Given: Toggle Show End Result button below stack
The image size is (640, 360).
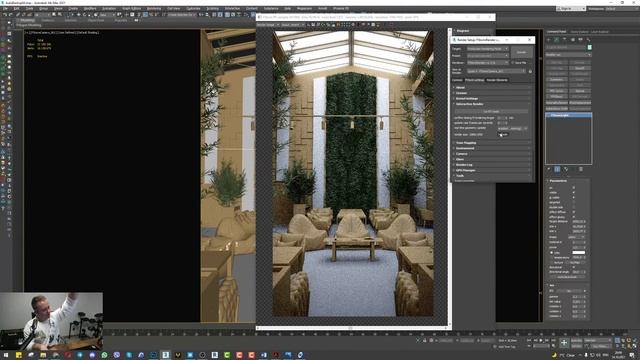Looking at the screenshot, I should [x=557, y=169].
